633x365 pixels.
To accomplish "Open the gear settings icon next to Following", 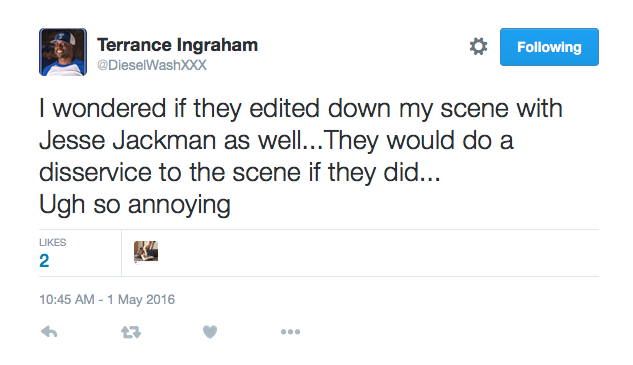I will tap(478, 46).
